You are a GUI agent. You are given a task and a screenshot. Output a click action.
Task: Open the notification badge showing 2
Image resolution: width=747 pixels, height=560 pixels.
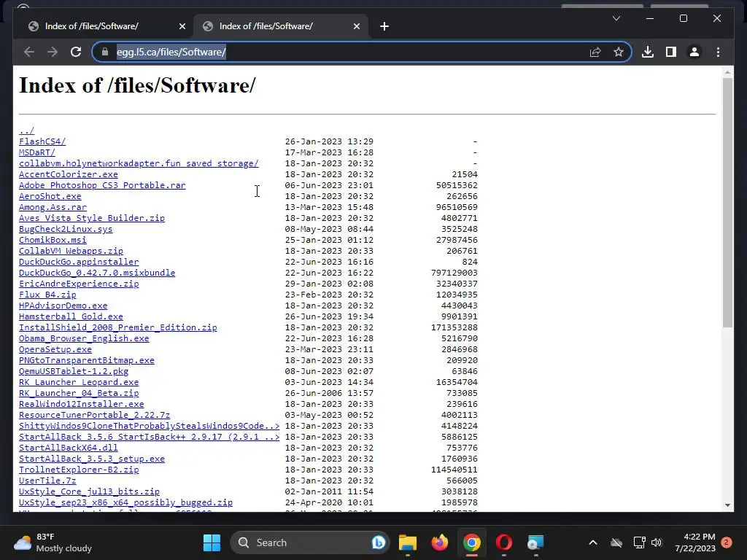[x=726, y=542]
